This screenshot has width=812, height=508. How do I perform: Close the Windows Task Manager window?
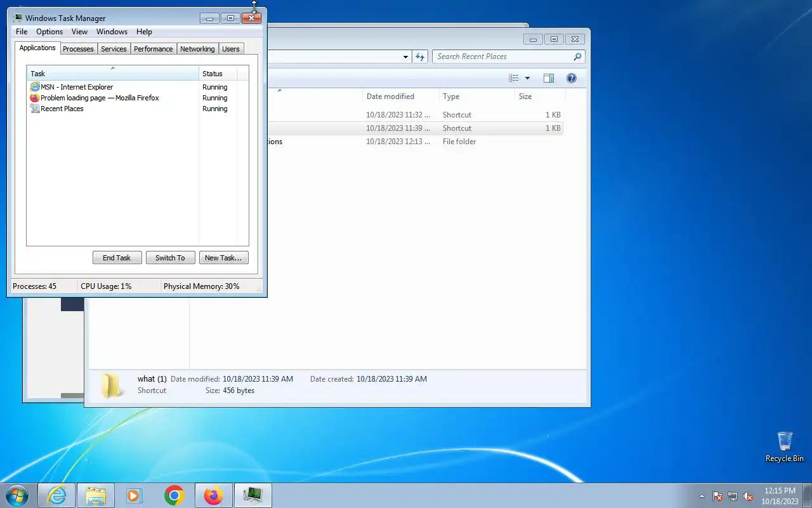(x=251, y=18)
